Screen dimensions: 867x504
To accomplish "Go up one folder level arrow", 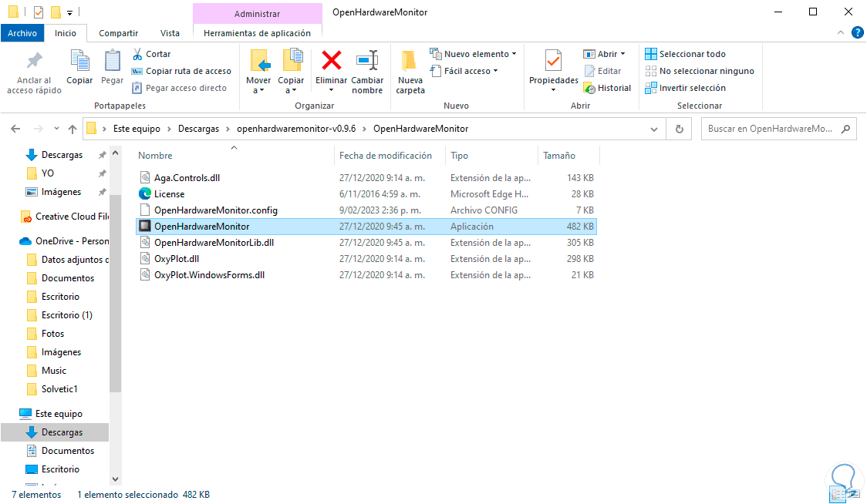I will 73,129.
